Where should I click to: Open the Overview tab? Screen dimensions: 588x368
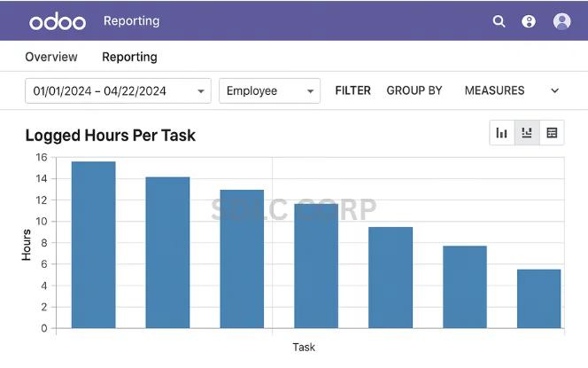pyautogui.click(x=51, y=57)
